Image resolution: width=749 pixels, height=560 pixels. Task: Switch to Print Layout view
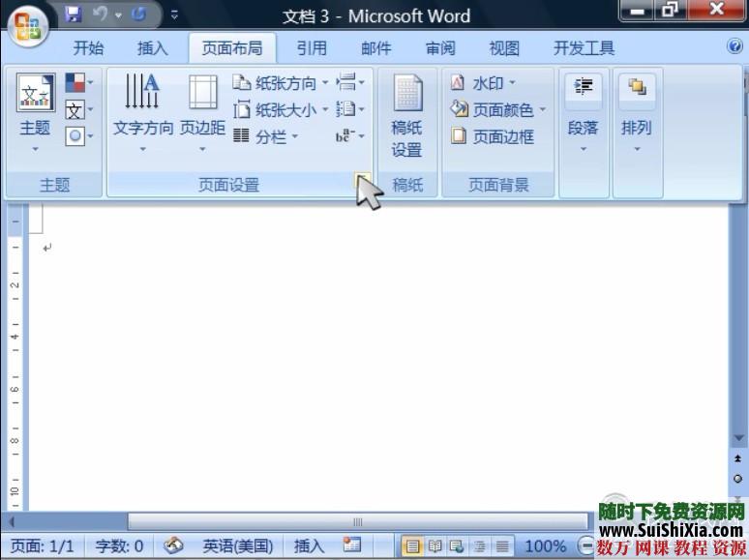pos(412,545)
